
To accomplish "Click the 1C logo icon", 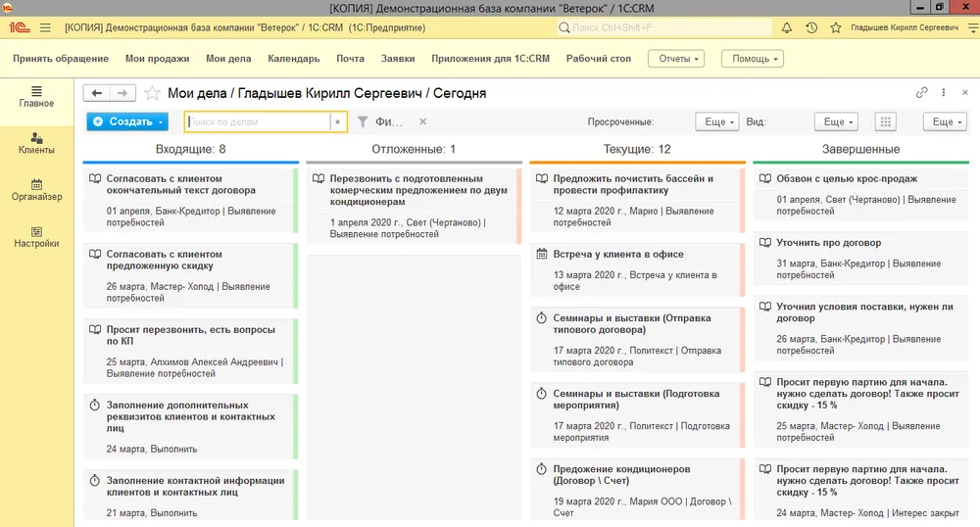I will pyautogui.click(x=19, y=27).
